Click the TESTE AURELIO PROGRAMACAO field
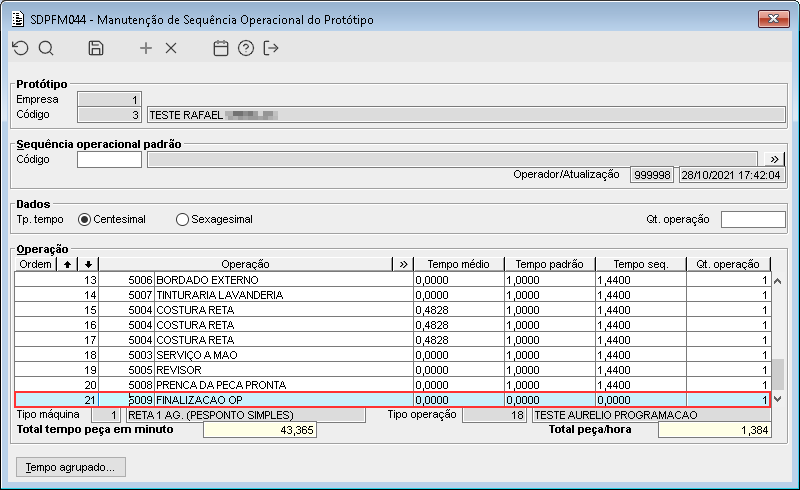The image size is (800, 490). pos(652,415)
